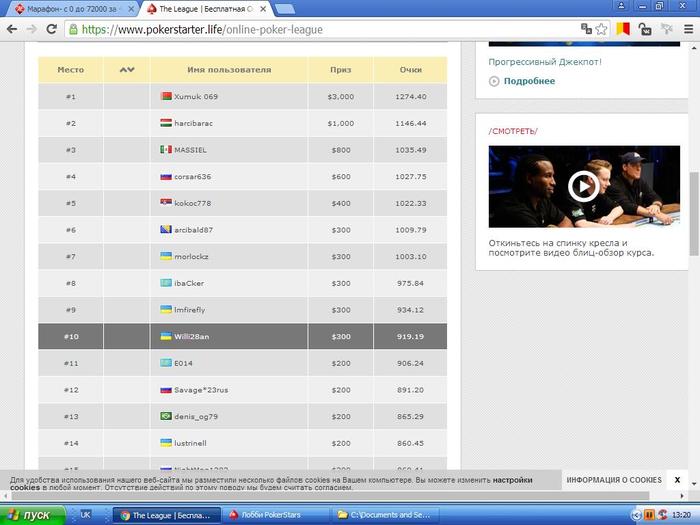Open Прогрессивный Джекпот link
This screenshot has width=700, height=525.
point(545,62)
